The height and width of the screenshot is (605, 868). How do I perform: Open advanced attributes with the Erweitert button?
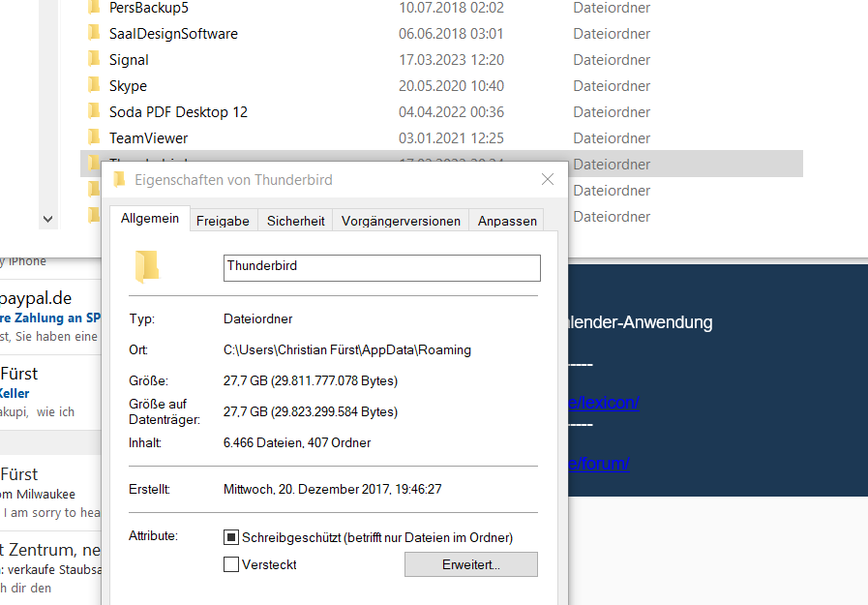point(471,564)
